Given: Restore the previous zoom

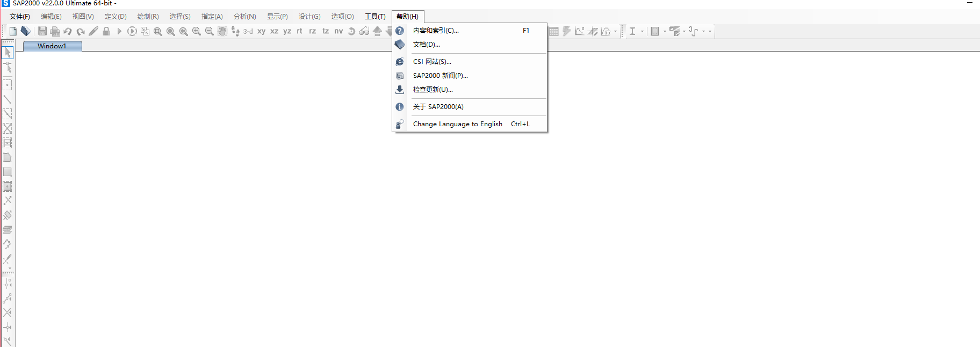Looking at the screenshot, I should point(184,31).
